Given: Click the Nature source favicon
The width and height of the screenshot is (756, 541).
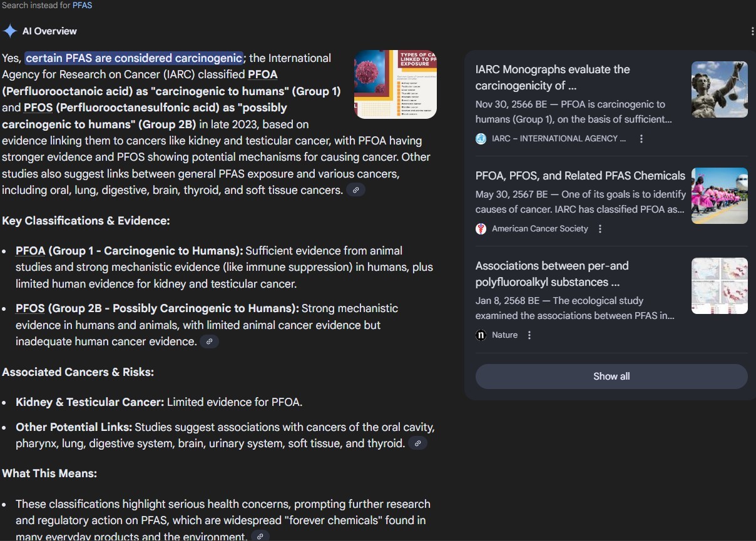Looking at the screenshot, I should [481, 335].
